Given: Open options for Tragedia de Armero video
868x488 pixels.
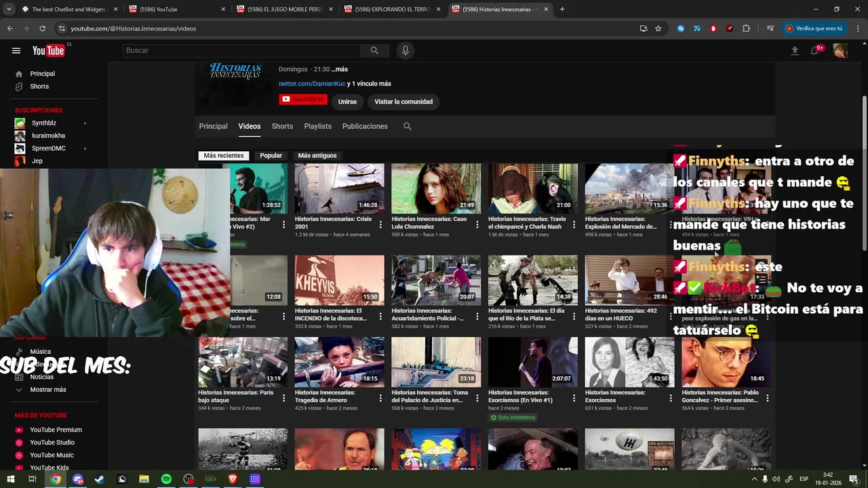Looking at the screenshot, I should click(380, 398).
